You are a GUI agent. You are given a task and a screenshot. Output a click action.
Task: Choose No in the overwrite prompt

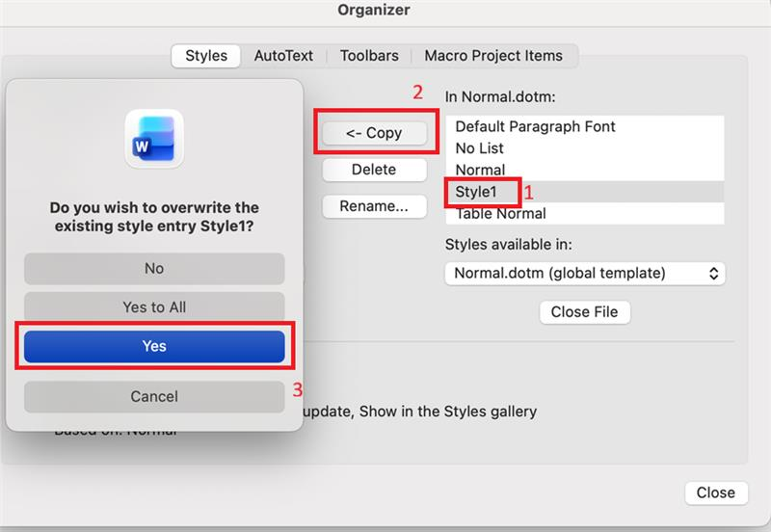tap(154, 269)
